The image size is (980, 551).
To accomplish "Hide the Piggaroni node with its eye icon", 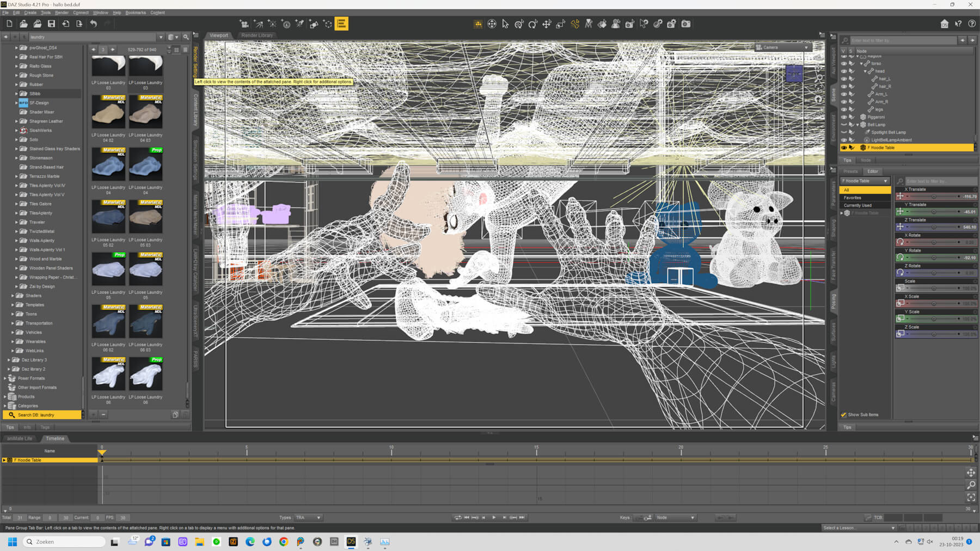I will click(x=844, y=117).
